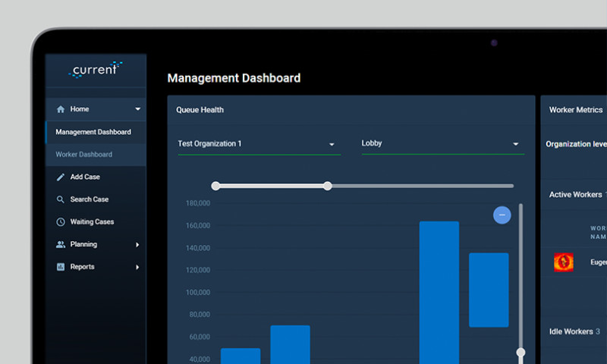Click the right handle of the horizontal range slider
The width and height of the screenshot is (607, 364).
tap(328, 186)
